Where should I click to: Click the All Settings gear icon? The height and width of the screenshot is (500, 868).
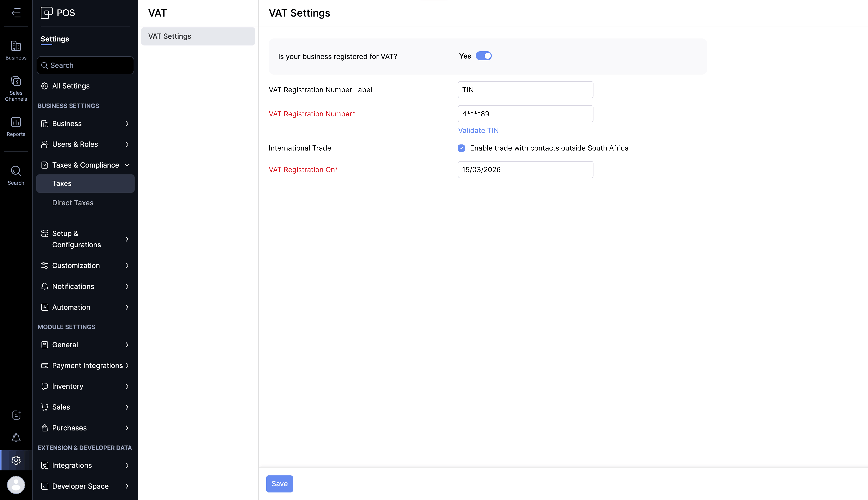point(45,86)
